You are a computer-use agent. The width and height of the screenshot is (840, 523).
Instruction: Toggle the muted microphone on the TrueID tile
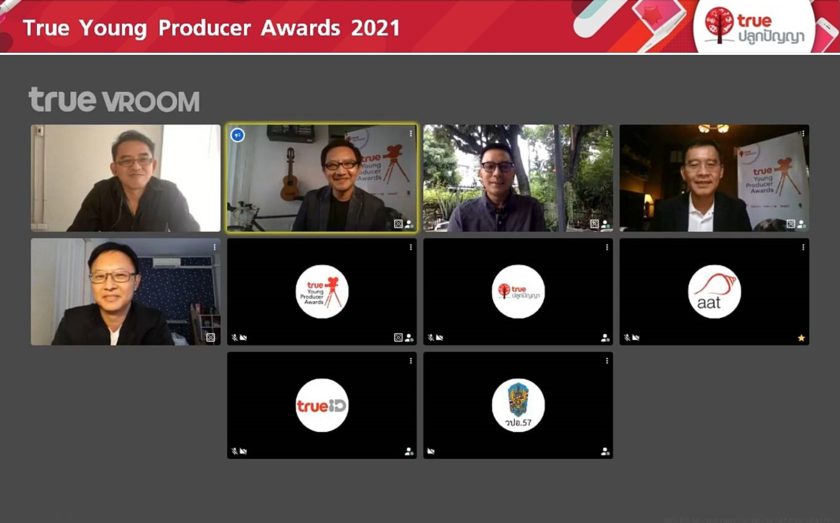pos(235,451)
